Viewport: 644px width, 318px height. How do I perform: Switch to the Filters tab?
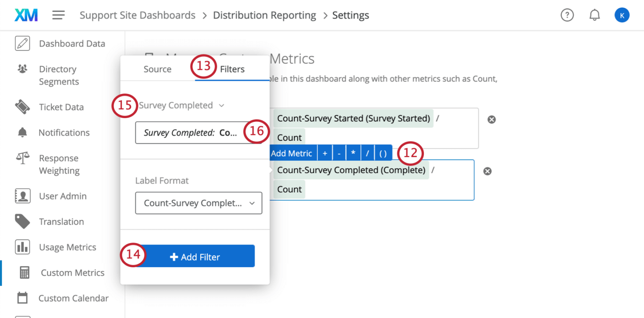[231, 69]
